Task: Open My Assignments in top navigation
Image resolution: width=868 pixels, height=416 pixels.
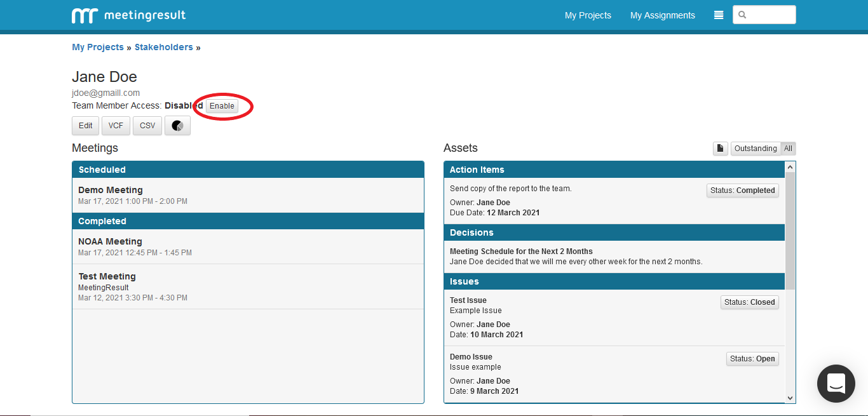Action: point(662,15)
